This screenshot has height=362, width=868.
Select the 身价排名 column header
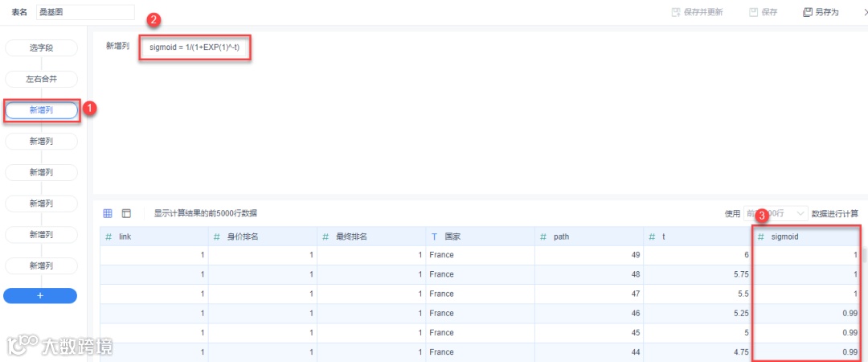click(x=262, y=237)
